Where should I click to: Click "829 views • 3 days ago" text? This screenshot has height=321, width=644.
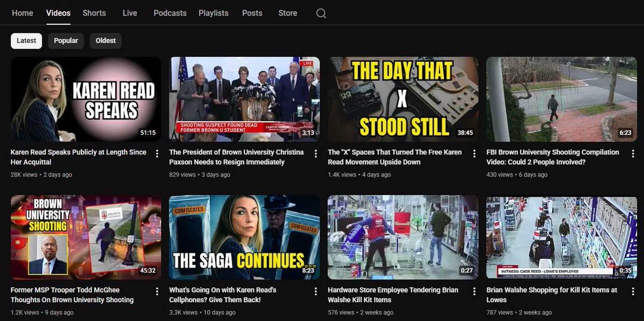pos(200,175)
